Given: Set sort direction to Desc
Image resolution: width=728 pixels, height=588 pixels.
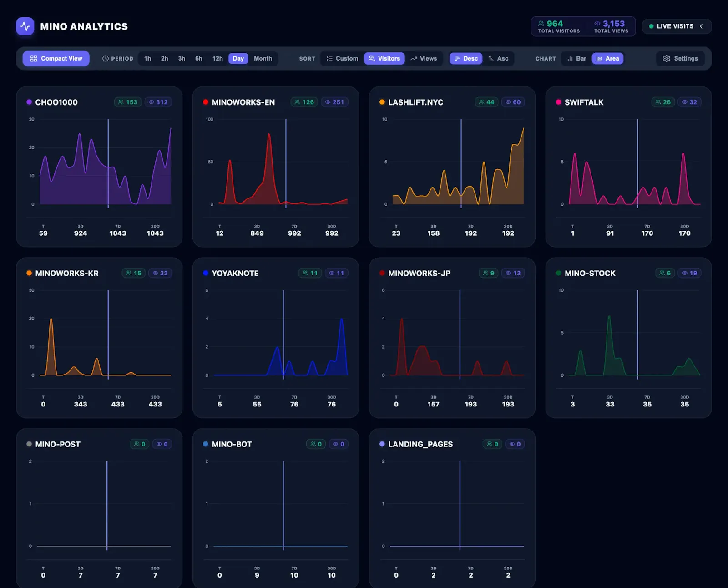Looking at the screenshot, I should coord(466,58).
